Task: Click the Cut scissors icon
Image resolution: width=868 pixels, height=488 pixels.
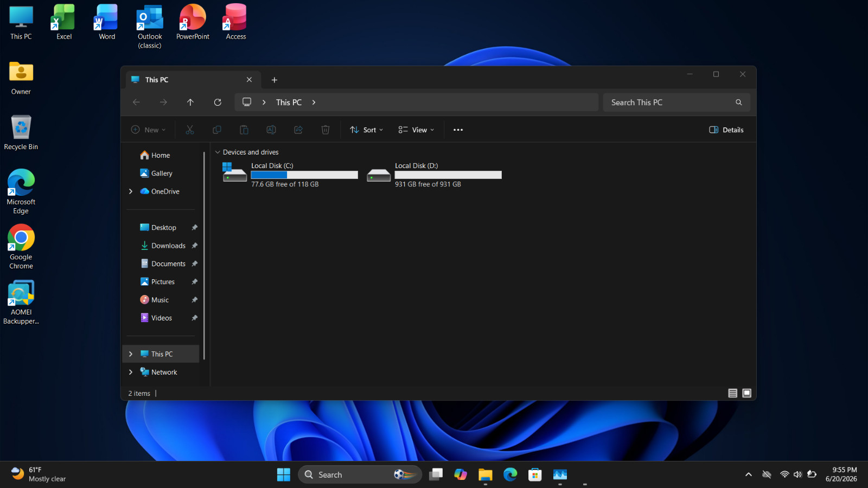Action: click(190, 130)
